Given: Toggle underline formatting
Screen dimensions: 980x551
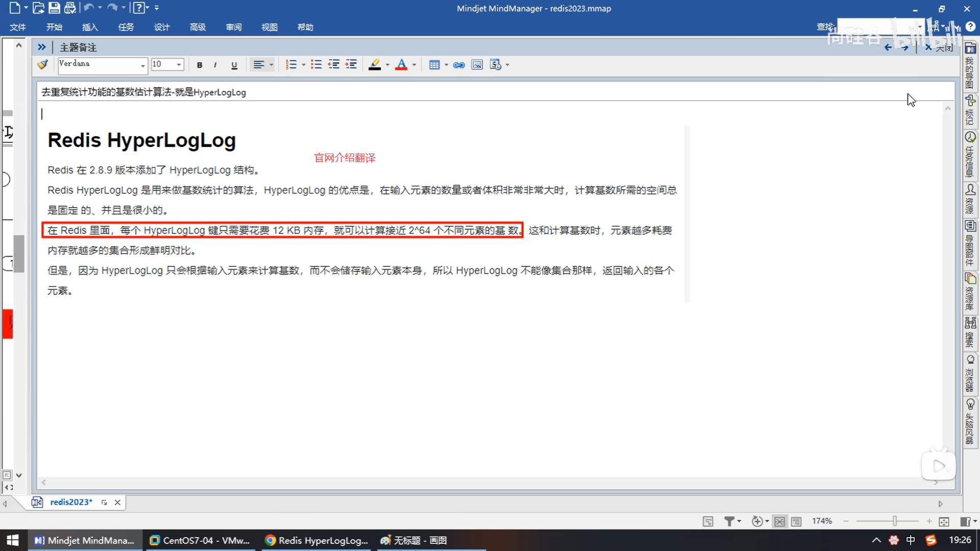Looking at the screenshot, I should click(x=234, y=65).
